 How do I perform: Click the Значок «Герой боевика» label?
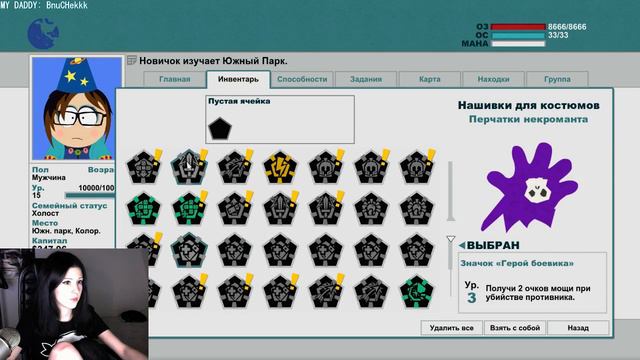[517, 263]
